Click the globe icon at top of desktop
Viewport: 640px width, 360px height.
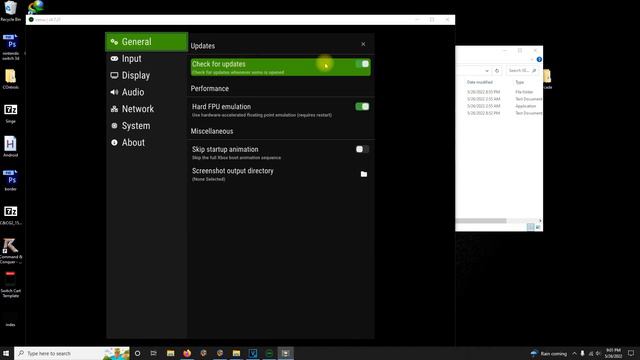36,6
